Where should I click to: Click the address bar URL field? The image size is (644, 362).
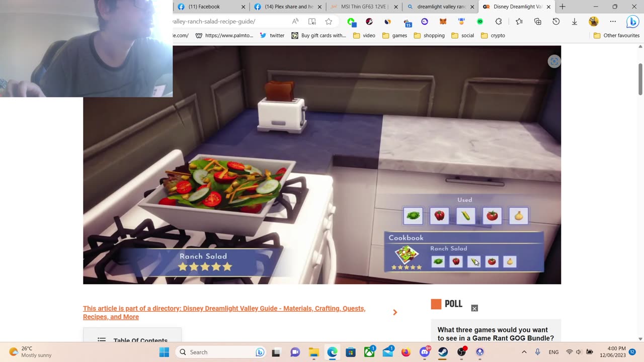click(229, 22)
